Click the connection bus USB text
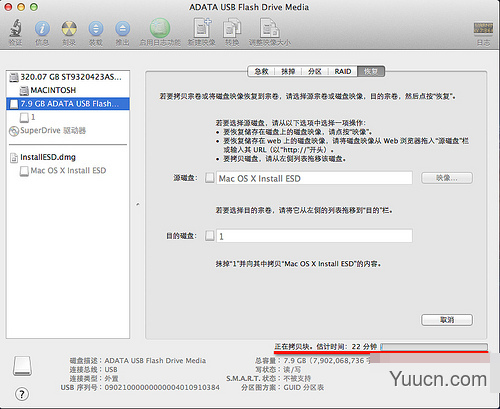Viewport: 500px width, 409px height. 111,370
